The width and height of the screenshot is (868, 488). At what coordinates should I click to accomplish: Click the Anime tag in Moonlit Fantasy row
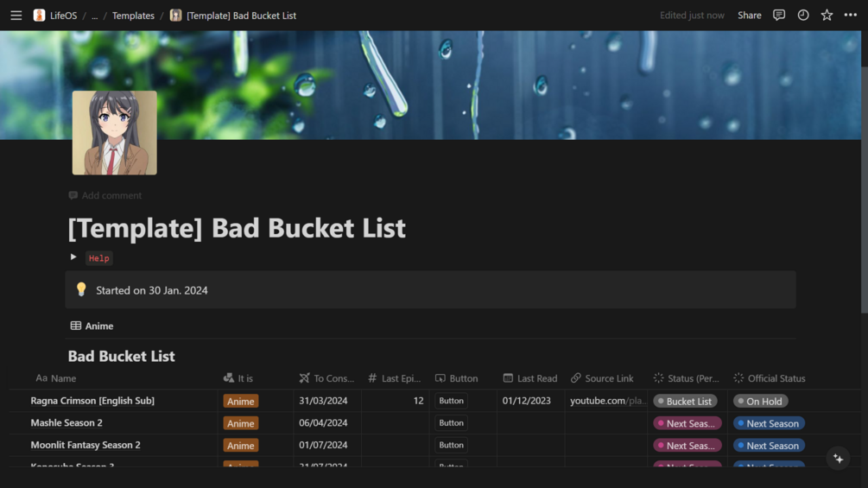coord(241,446)
